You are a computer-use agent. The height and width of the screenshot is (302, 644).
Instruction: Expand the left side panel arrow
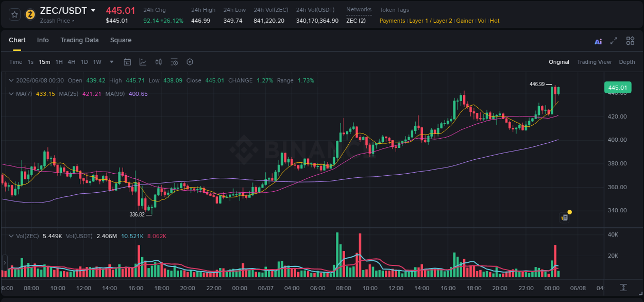click(5, 262)
